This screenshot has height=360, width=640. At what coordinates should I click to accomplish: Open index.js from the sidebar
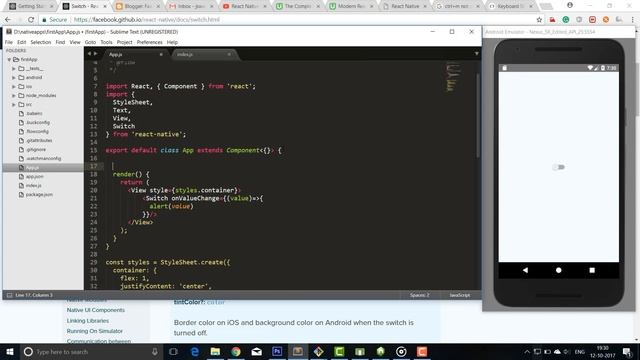(33, 186)
